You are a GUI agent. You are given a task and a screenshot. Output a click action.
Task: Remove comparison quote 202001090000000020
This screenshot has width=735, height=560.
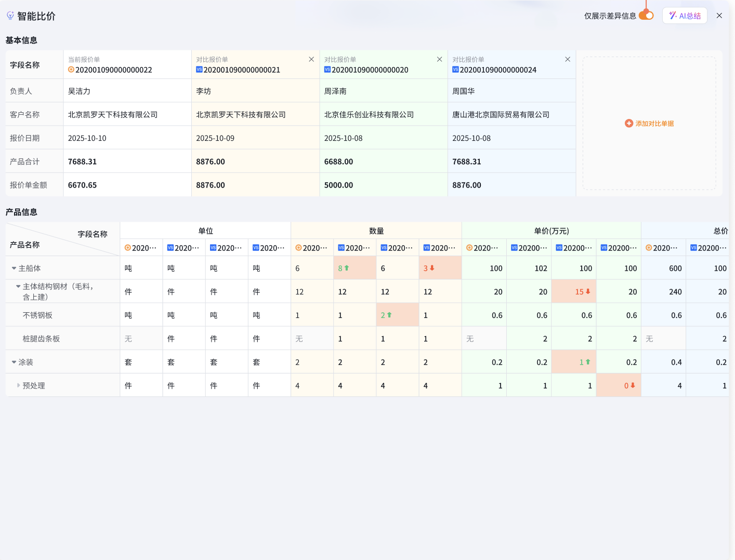[439, 59]
